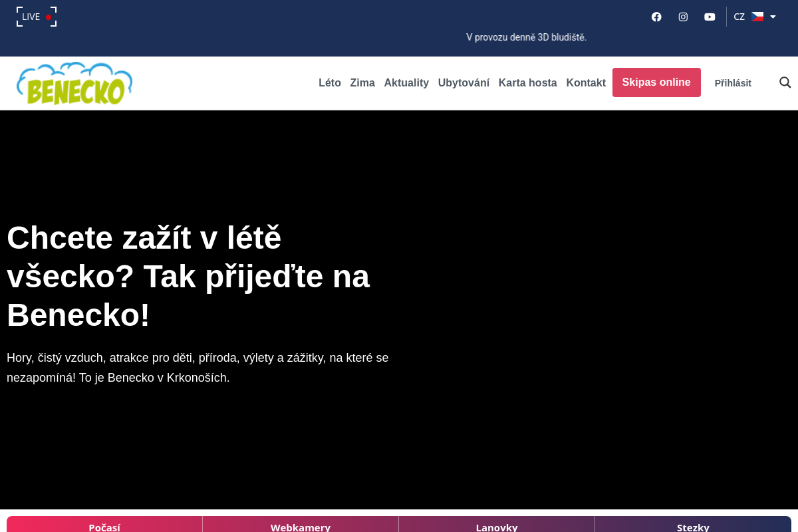
Task: Click the Přihlásit login link
Action: (x=733, y=83)
